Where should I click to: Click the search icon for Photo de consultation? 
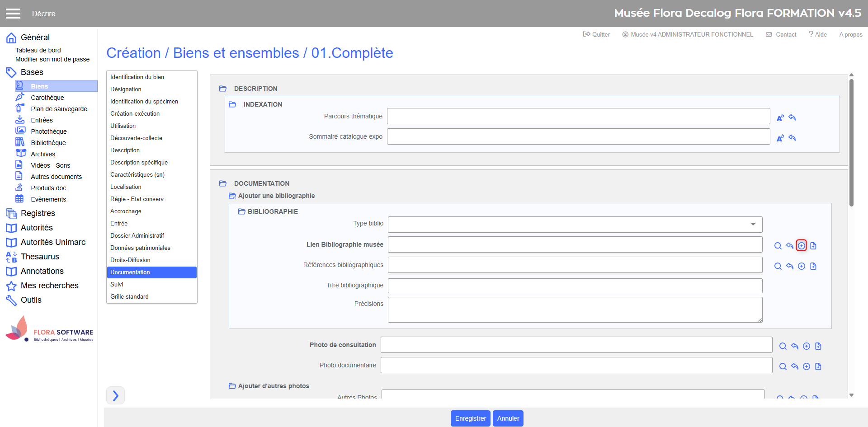[x=783, y=346]
